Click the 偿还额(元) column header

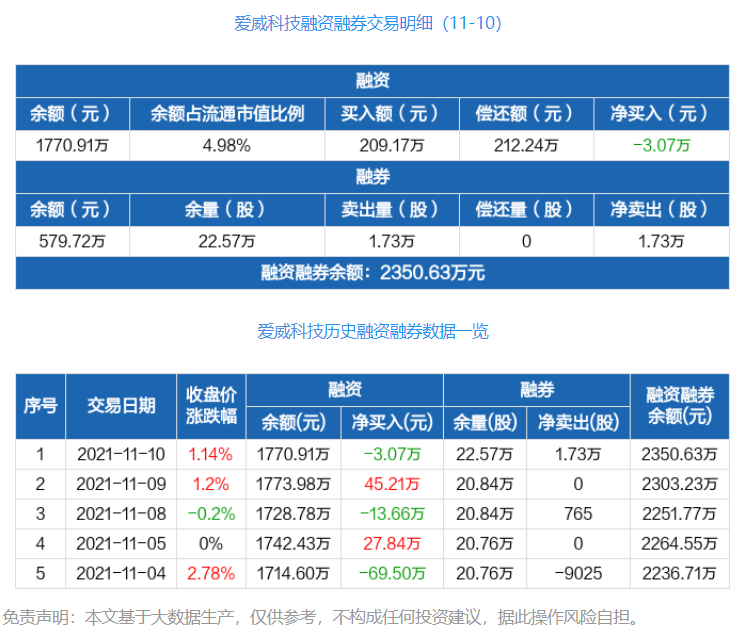(x=526, y=114)
